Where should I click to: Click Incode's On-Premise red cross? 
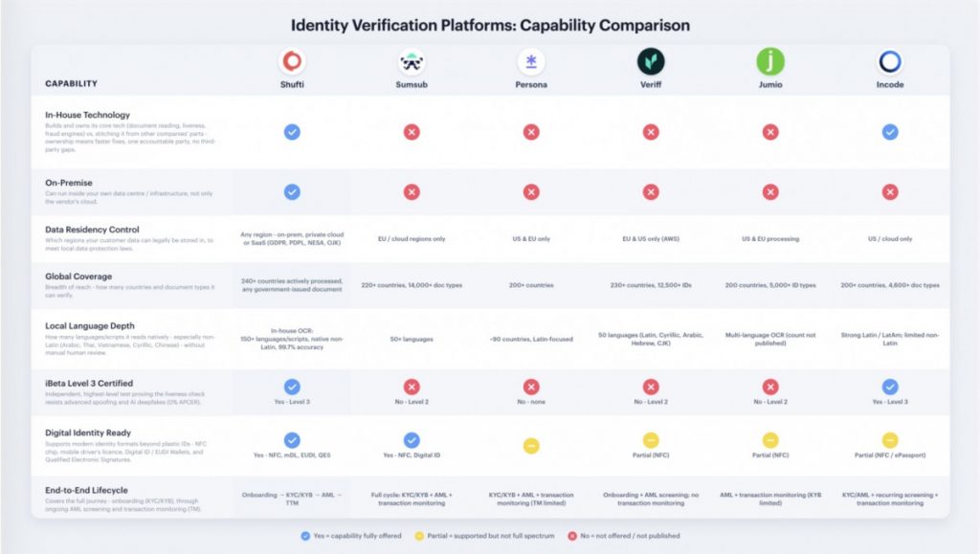890,191
